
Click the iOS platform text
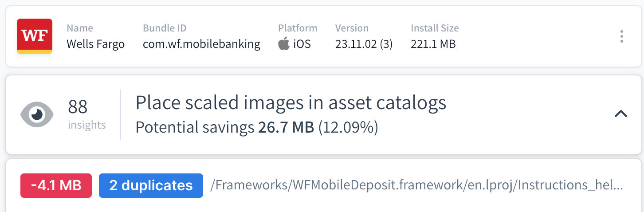coord(302,44)
